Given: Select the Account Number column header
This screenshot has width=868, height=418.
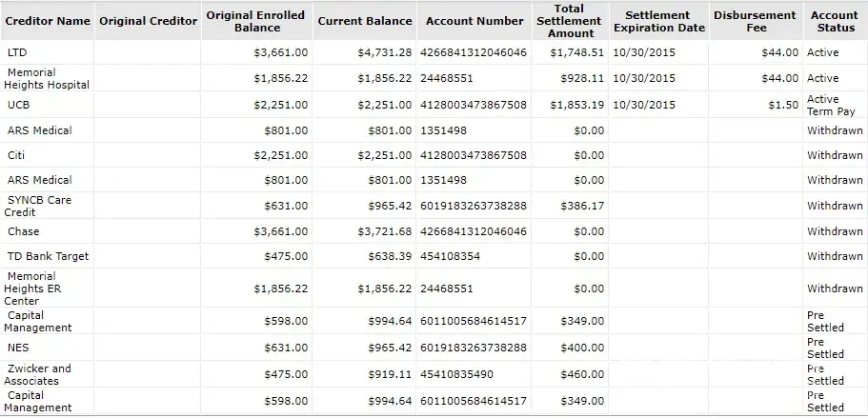Looking at the screenshot, I should click(474, 21).
